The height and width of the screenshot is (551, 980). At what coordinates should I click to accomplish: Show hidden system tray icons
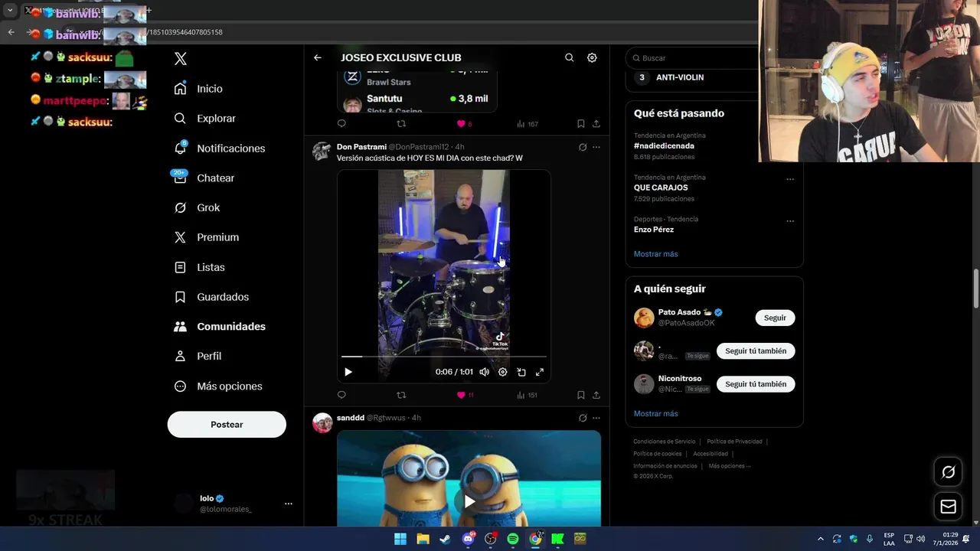click(x=820, y=539)
